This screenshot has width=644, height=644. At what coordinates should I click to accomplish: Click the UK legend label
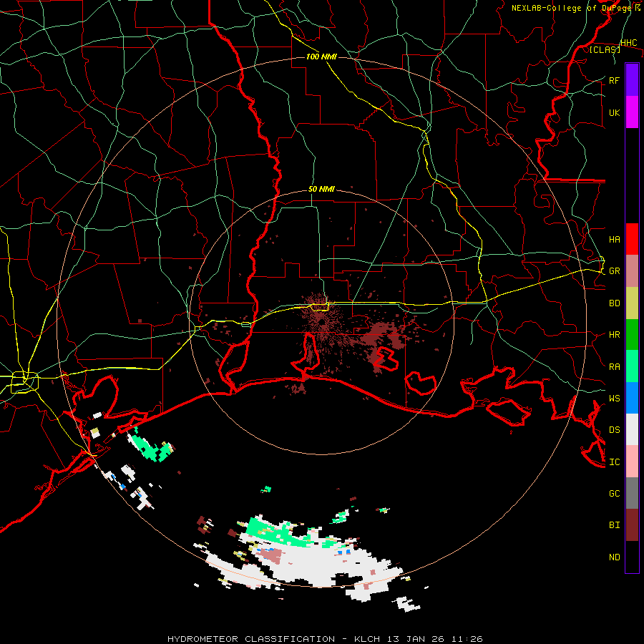[x=614, y=112]
